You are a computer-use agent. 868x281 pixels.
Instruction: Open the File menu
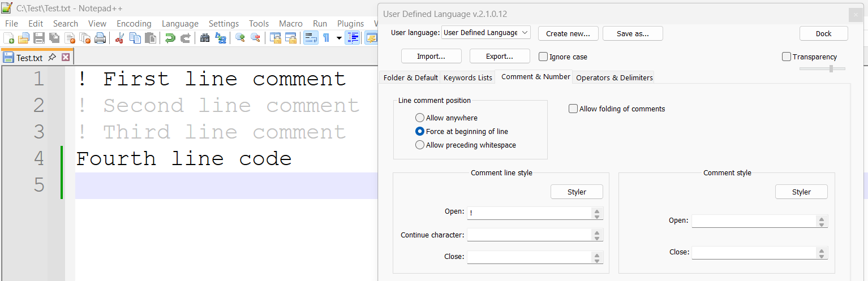tap(11, 23)
